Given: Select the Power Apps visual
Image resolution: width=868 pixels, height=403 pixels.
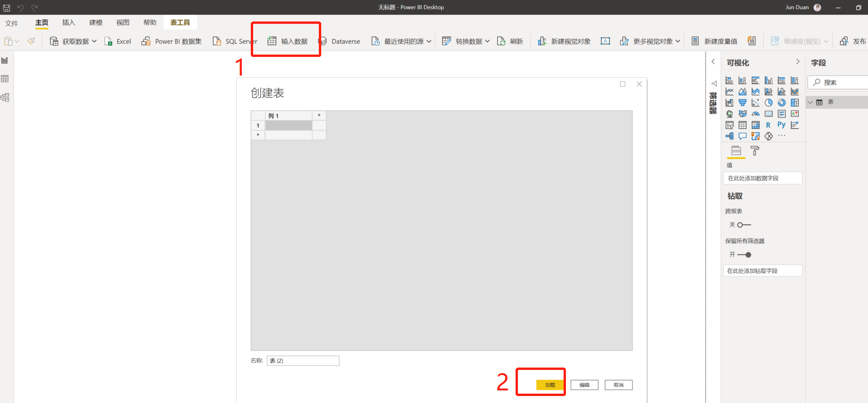Looking at the screenshot, I should (769, 136).
